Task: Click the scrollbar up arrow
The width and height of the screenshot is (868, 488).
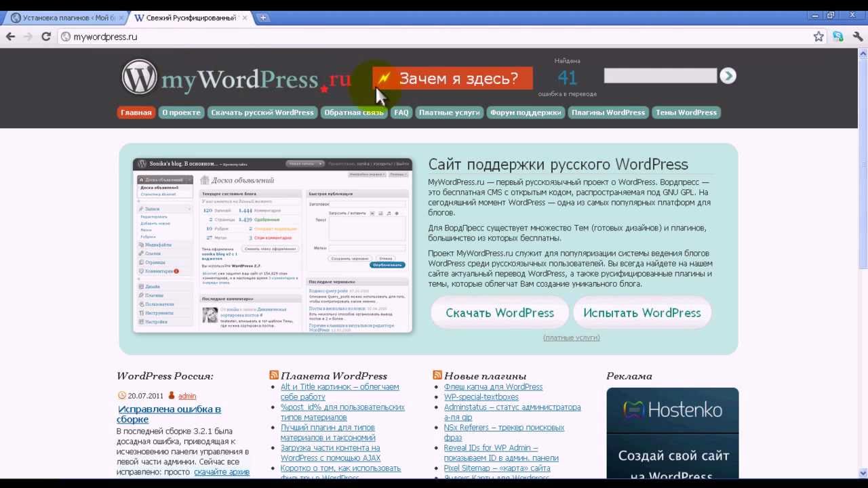Action: (863, 53)
